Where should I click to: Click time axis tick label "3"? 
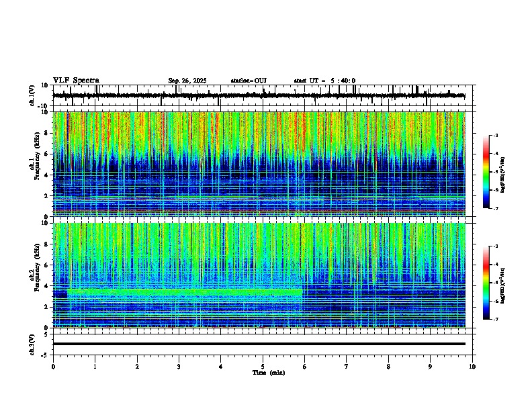coord(179,367)
